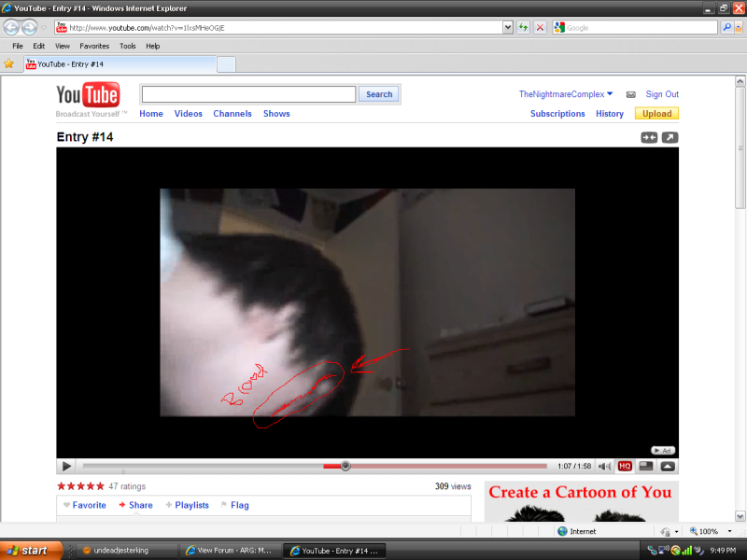This screenshot has width=747, height=560.
Task: Open the Help menu
Action: [x=152, y=46]
